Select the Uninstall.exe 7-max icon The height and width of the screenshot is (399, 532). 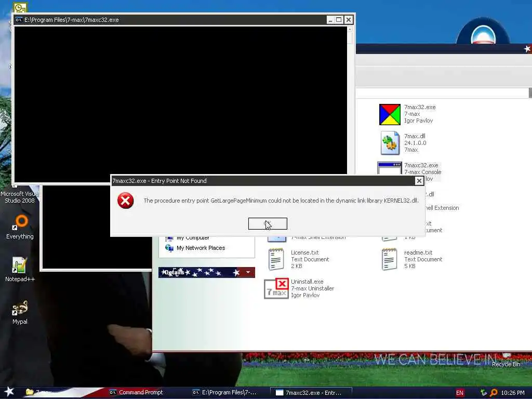coord(276,288)
